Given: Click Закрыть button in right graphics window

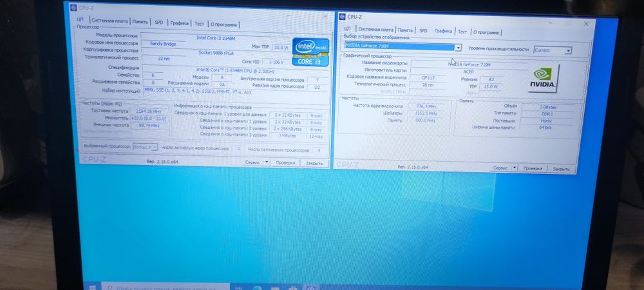Looking at the screenshot, I should 561,169.
